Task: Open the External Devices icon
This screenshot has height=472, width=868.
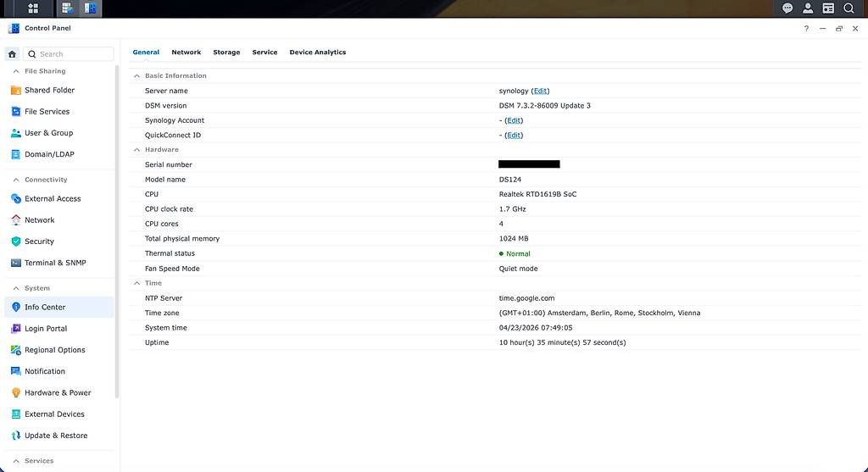Action: coord(16,414)
